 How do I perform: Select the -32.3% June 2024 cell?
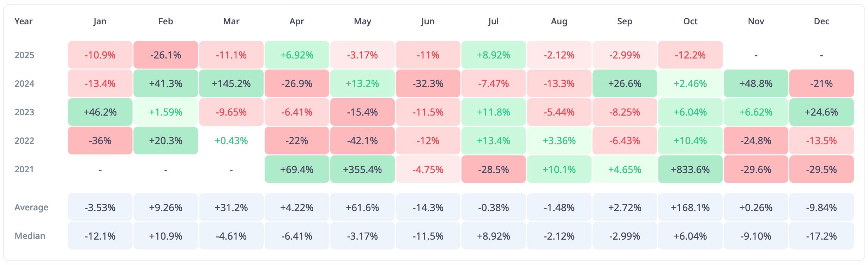point(428,84)
